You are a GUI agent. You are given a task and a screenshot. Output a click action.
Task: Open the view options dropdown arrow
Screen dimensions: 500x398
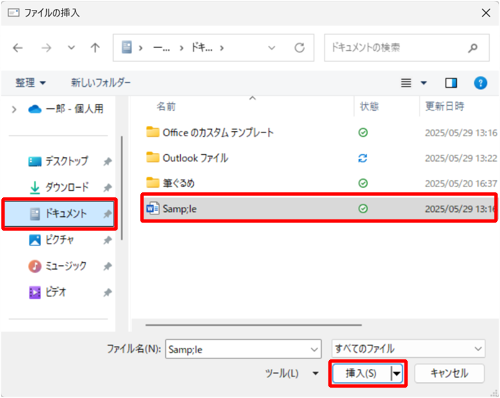(424, 83)
